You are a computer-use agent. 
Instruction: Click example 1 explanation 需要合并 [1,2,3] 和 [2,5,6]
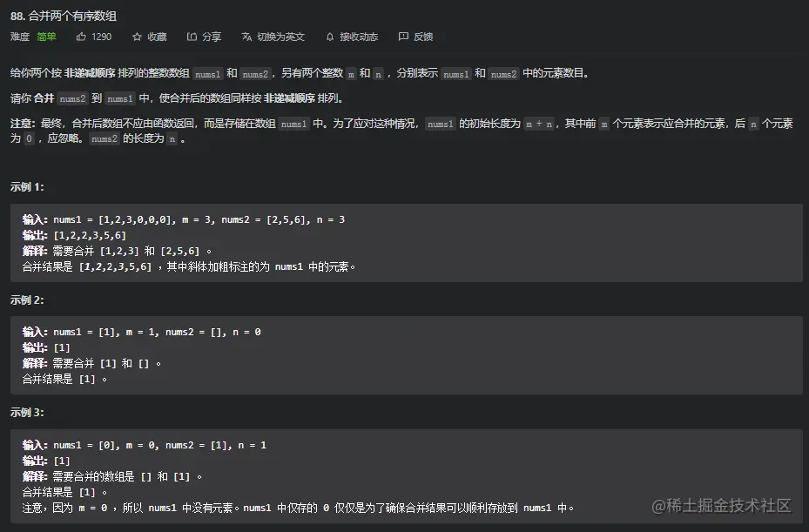coord(117,251)
